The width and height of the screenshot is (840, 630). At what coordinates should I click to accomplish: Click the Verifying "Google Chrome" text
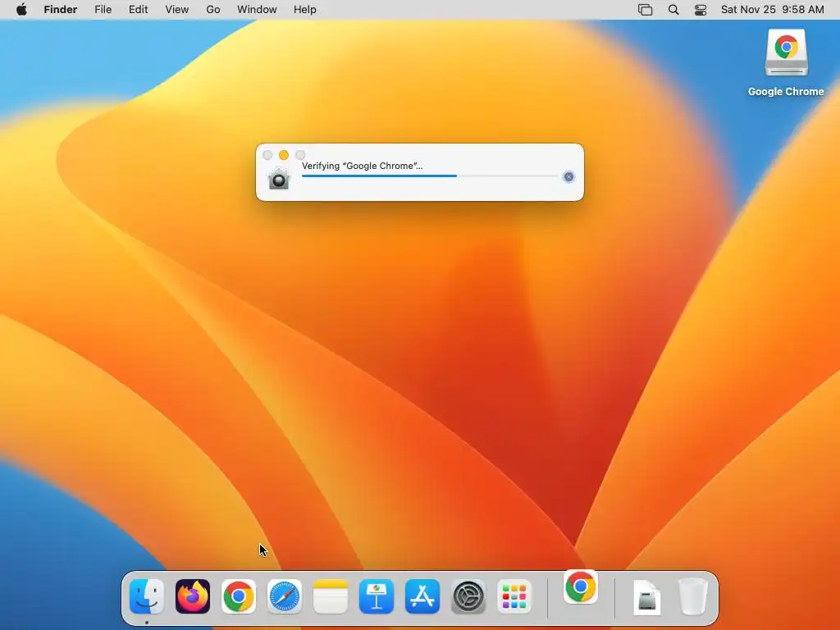362,166
